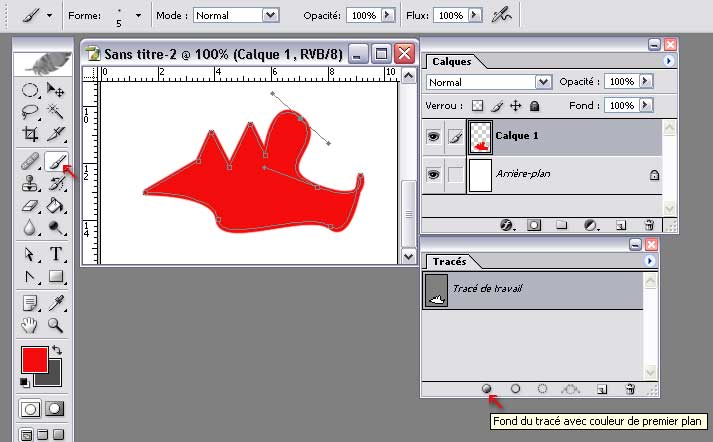Select the Magic Wand tool

(x=55, y=111)
